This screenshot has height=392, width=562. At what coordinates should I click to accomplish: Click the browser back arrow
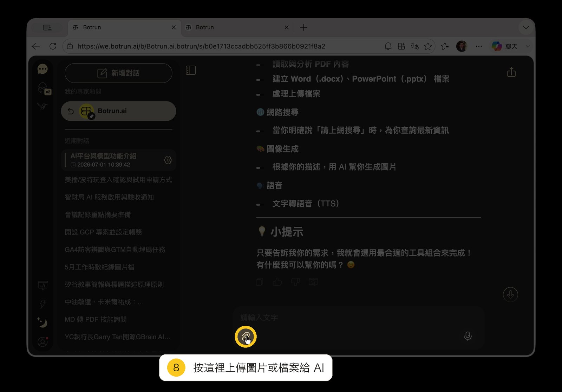(x=36, y=46)
